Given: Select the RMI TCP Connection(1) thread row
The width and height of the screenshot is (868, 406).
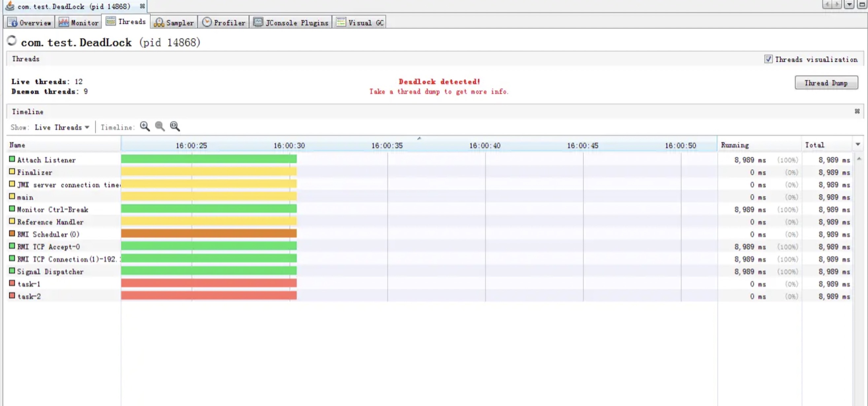Looking at the screenshot, I should 430,259.
